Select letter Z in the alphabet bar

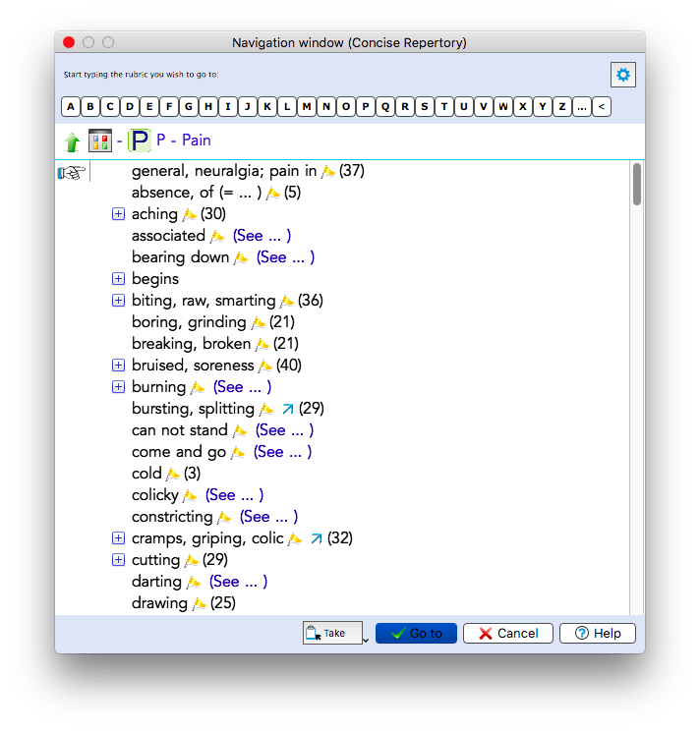click(x=562, y=107)
